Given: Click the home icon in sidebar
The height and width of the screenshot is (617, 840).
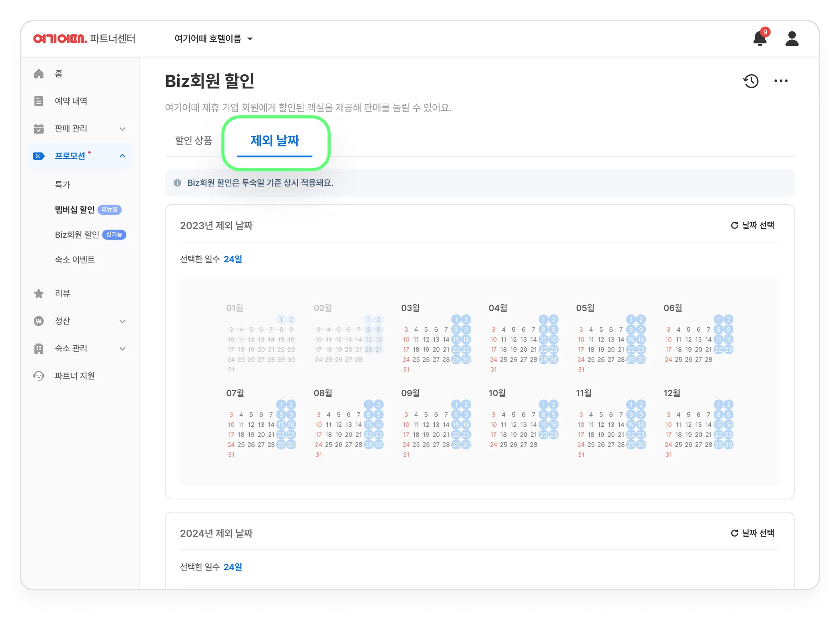Looking at the screenshot, I should 39,74.
